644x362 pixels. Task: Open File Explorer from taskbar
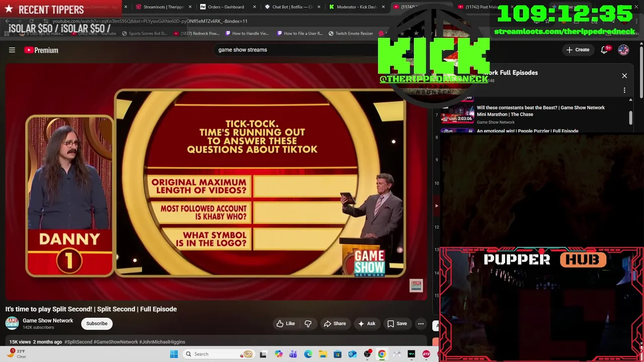[x=323, y=354]
